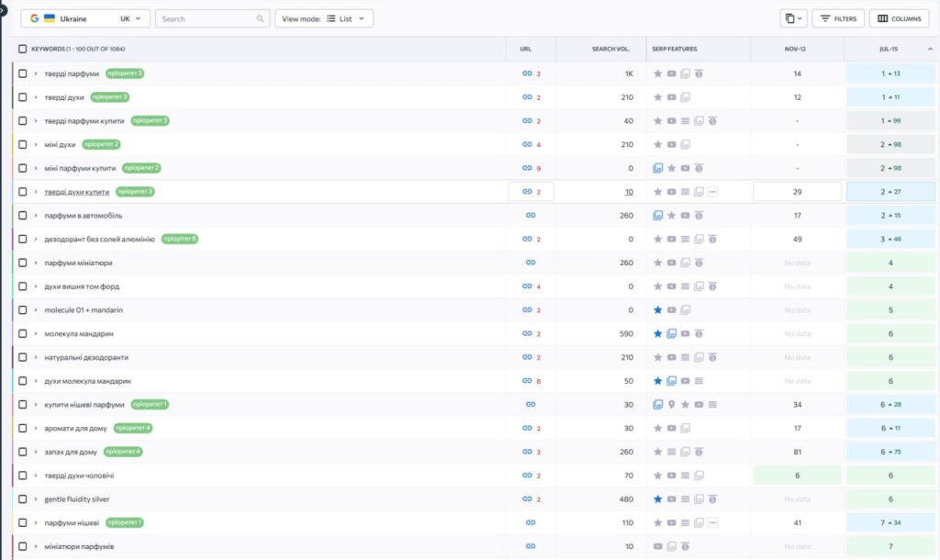Expand the міні духи keyword row

tap(36, 144)
